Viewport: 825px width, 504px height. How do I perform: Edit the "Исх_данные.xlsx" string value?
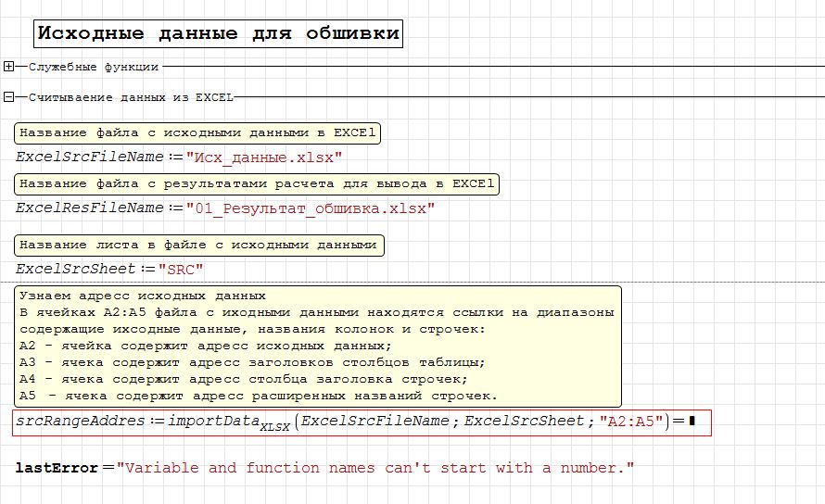pyautogui.click(x=264, y=157)
